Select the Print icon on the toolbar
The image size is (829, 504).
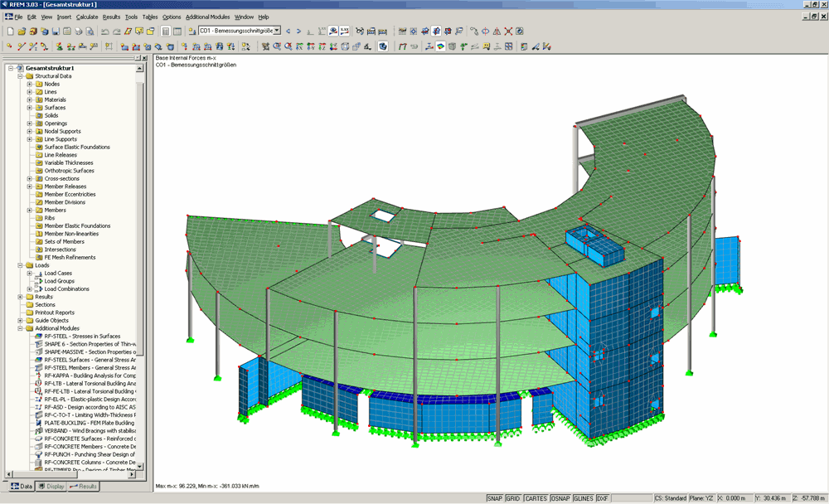(79, 31)
